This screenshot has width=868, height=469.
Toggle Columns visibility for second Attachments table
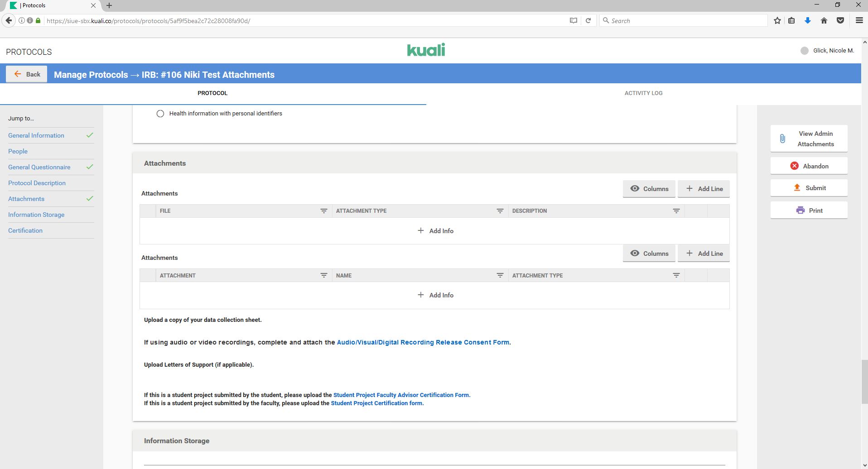pos(649,254)
